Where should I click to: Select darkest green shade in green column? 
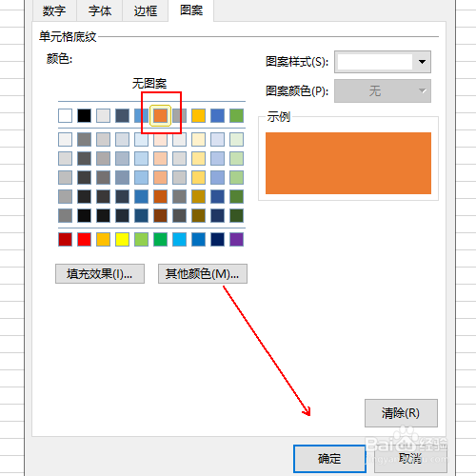point(236,215)
